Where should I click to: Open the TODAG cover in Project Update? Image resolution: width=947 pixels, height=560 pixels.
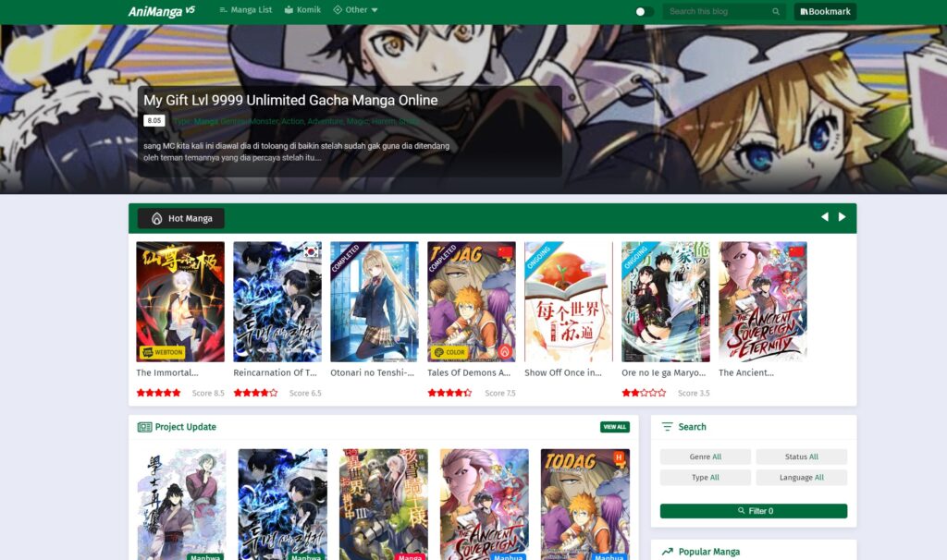(x=585, y=505)
